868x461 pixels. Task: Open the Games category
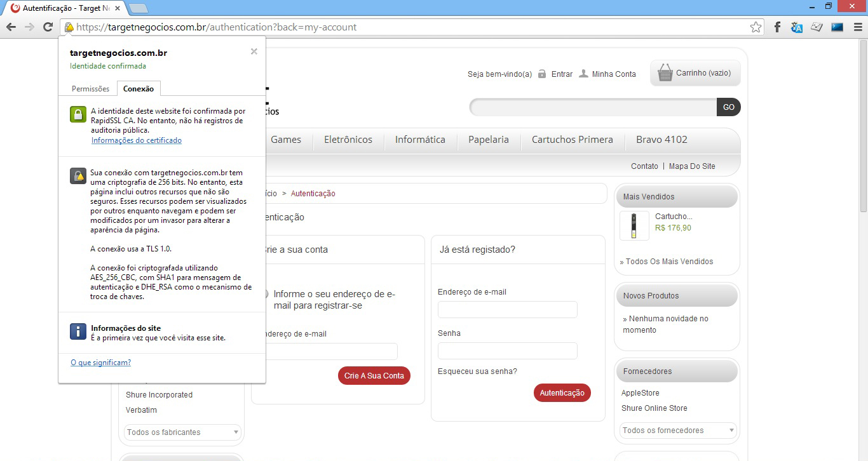286,140
